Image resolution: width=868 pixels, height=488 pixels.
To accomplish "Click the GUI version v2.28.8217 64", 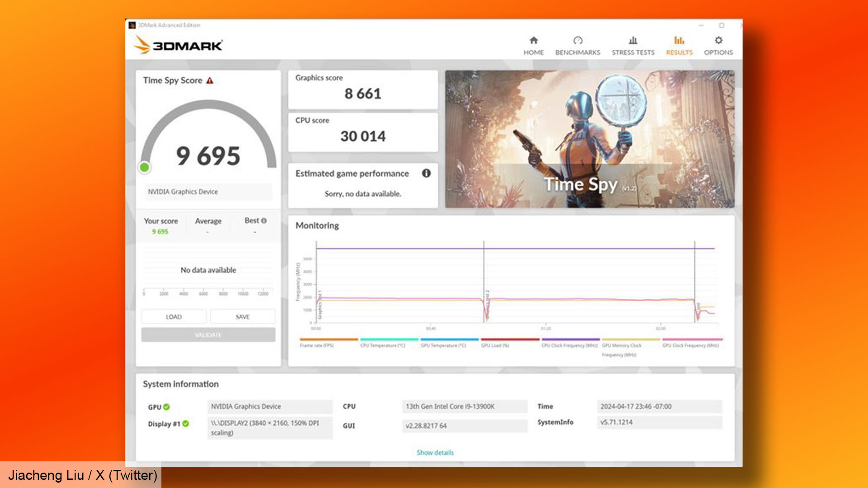I will [x=465, y=426].
